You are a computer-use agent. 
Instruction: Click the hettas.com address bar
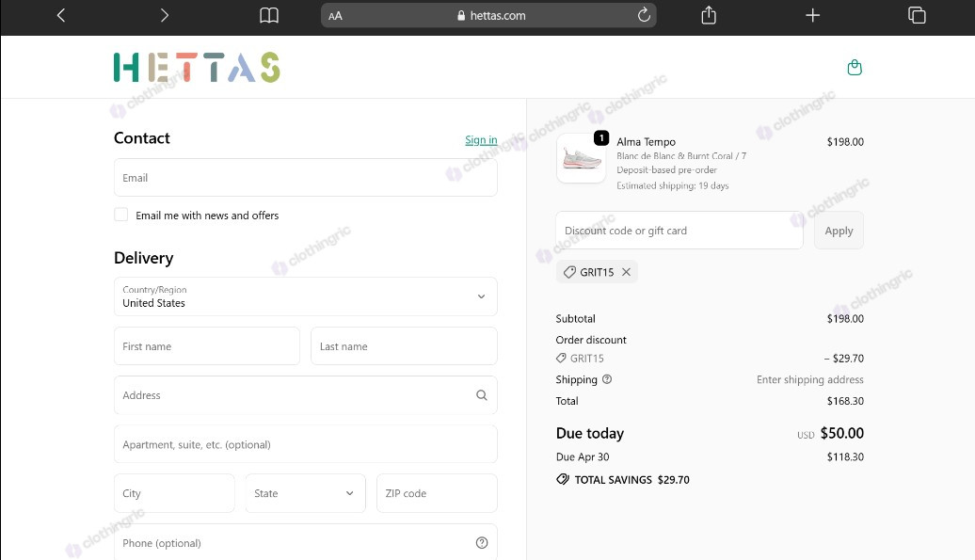pyautogui.click(x=488, y=16)
